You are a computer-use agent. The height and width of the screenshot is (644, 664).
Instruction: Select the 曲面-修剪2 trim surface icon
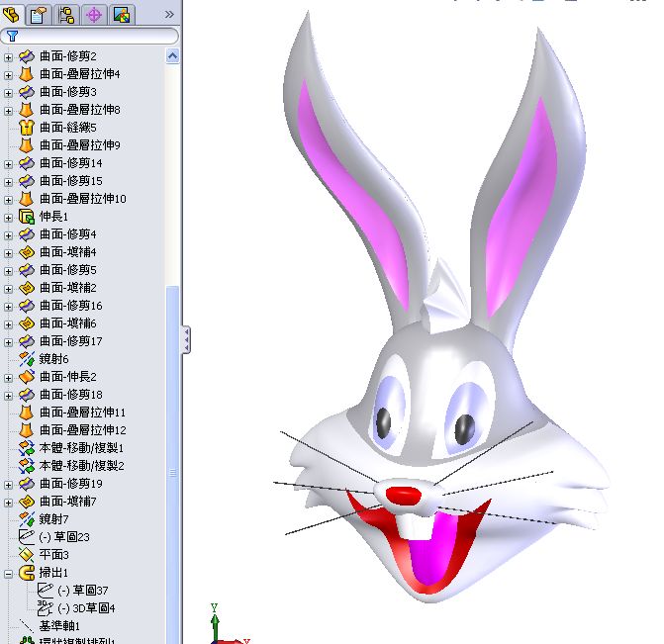pyautogui.click(x=27, y=55)
